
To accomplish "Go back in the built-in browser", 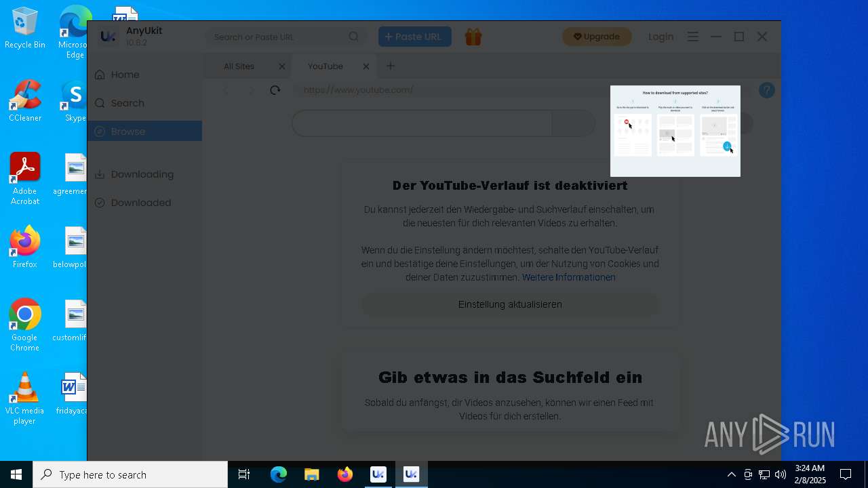I will click(226, 90).
